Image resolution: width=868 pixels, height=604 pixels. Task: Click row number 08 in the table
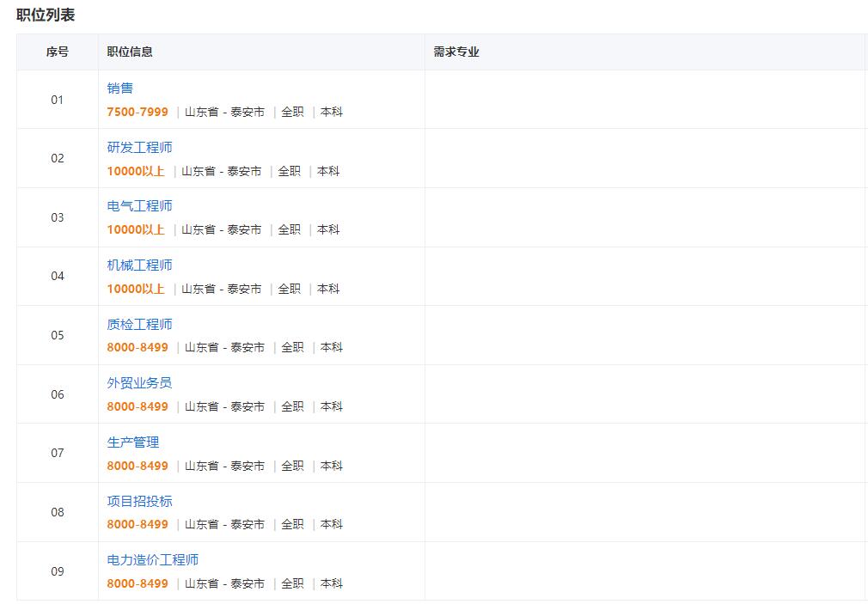tap(58, 512)
